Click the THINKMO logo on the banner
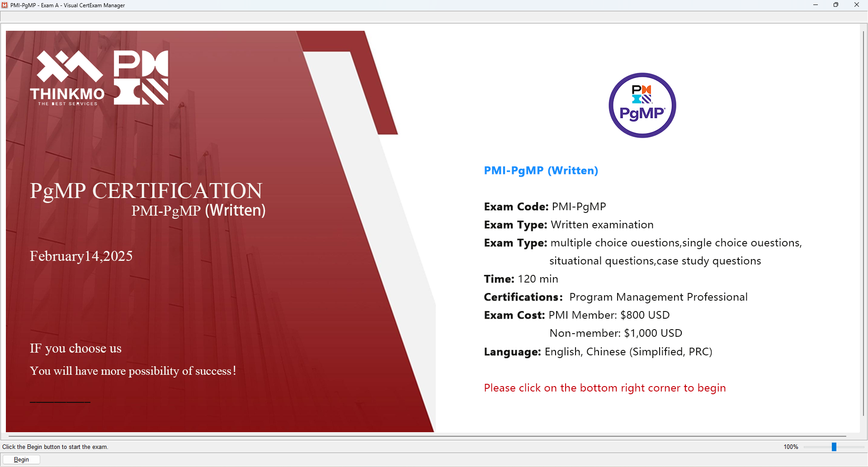 pyautogui.click(x=67, y=78)
